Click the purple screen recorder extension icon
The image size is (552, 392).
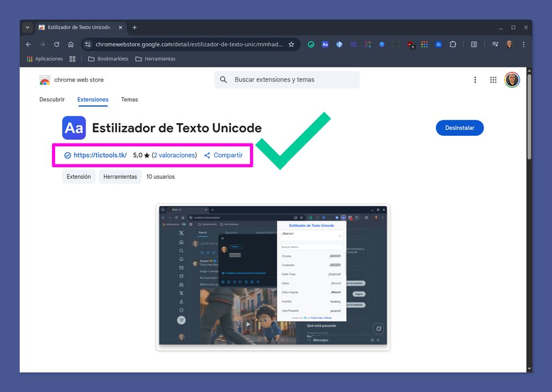pos(353,44)
